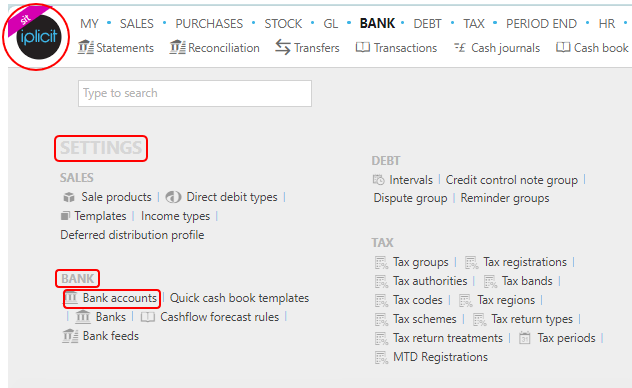Open the GL menu
Image resolution: width=632 pixels, height=388 pixels.
click(331, 24)
